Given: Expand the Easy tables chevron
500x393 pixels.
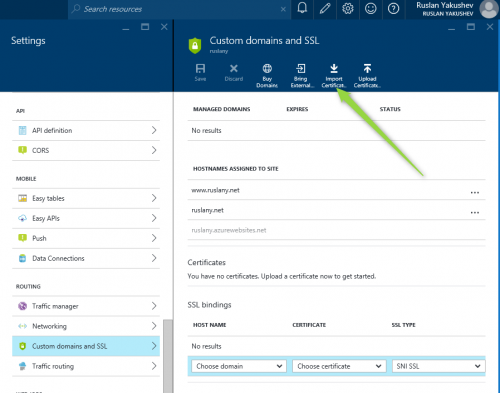Looking at the screenshot, I should [x=154, y=198].
